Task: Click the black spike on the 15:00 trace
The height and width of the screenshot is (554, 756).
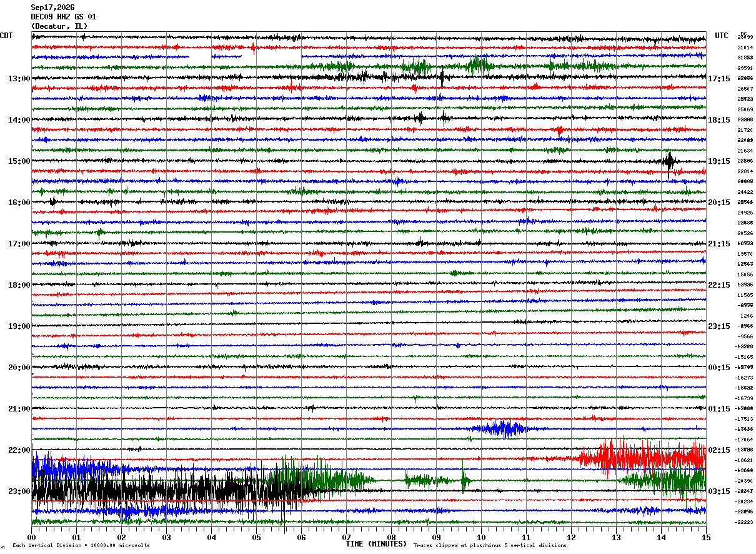Action: coord(669,163)
